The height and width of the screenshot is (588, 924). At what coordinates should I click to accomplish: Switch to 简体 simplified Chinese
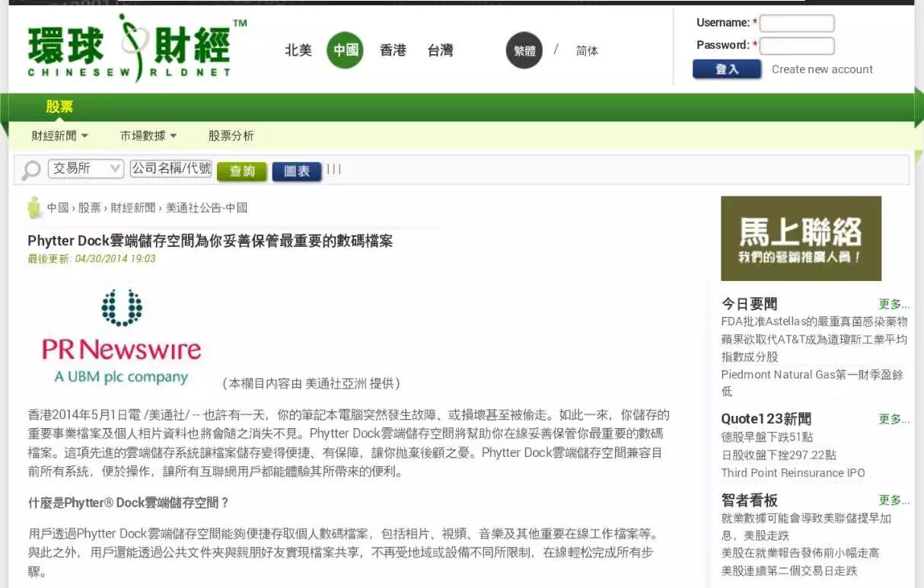(x=587, y=51)
